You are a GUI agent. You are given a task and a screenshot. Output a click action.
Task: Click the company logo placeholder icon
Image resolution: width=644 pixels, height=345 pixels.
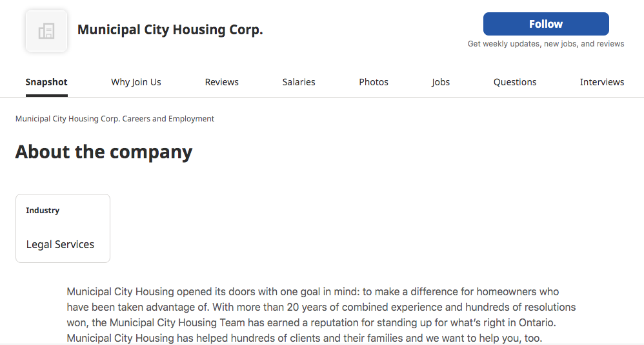coord(46,31)
